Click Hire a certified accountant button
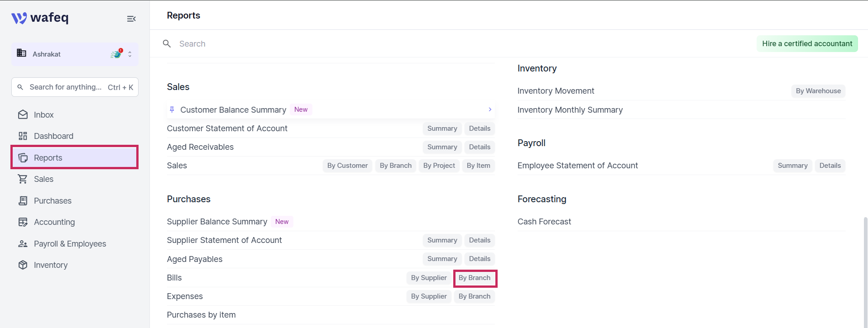 [807, 43]
